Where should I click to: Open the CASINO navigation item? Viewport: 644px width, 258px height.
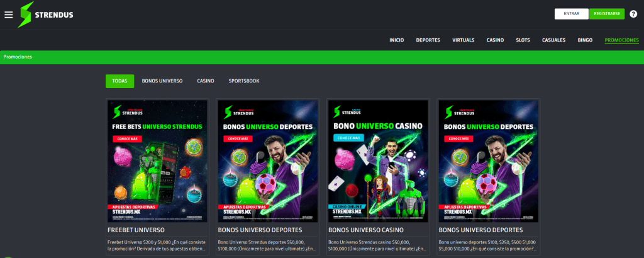(x=495, y=40)
